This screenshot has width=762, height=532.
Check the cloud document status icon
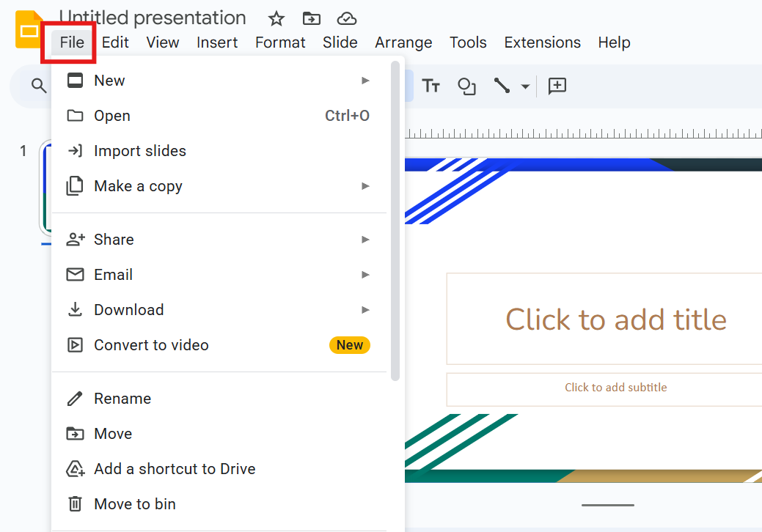346,19
